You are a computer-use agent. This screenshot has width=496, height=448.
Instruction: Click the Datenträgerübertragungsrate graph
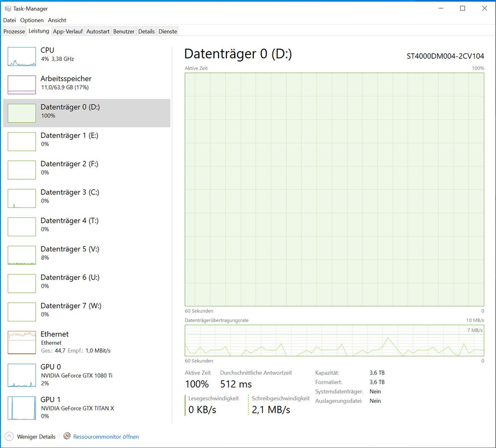[335, 340]
